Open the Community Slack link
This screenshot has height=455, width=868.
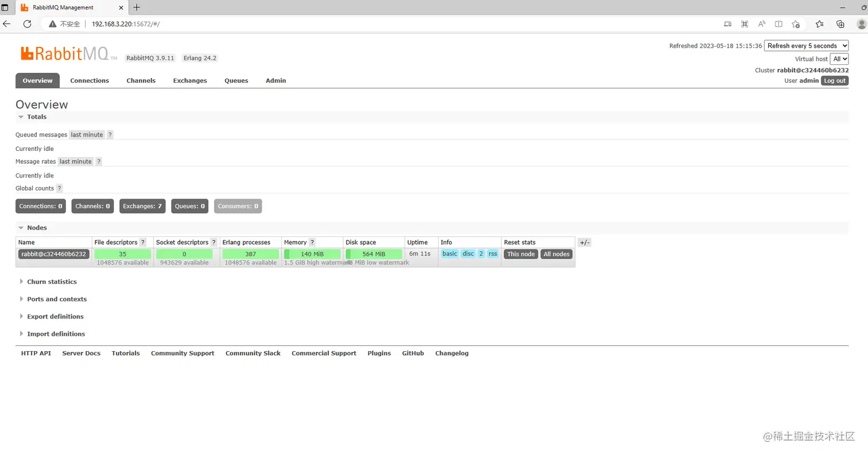coord(253,353)
